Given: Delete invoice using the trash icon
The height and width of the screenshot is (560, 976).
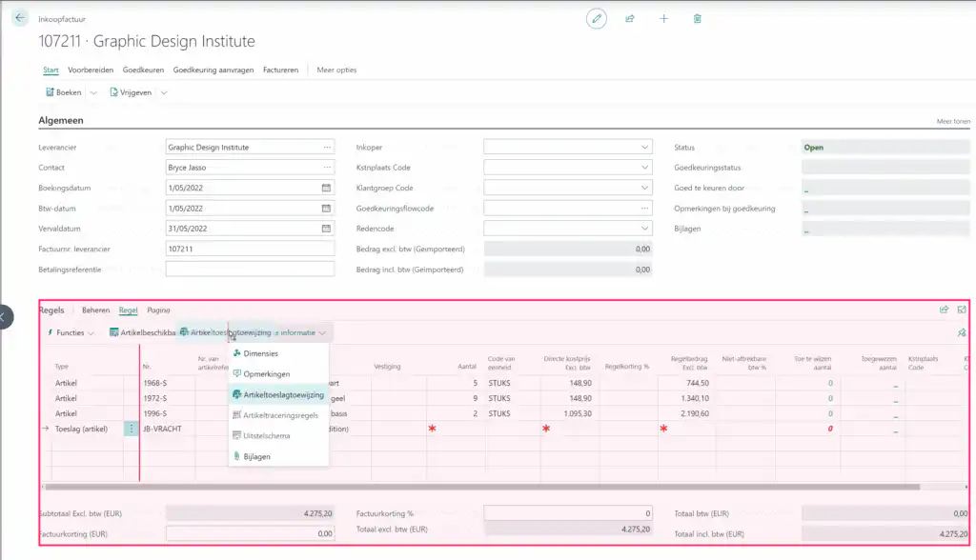Looking at the screenshot, I should pyautogui.click(x=698, y=18).
